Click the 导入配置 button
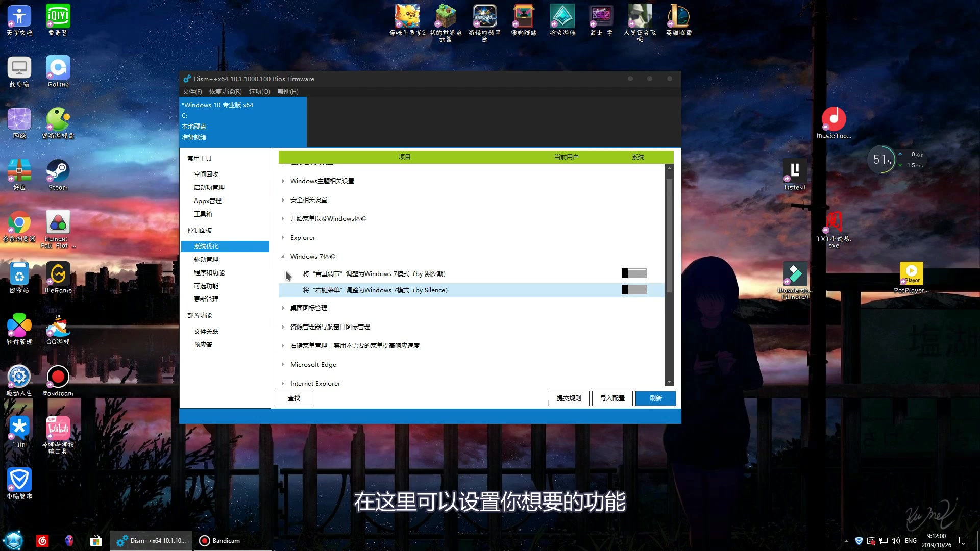Viewport: 980px width, 551px height. tap(612, 398)
